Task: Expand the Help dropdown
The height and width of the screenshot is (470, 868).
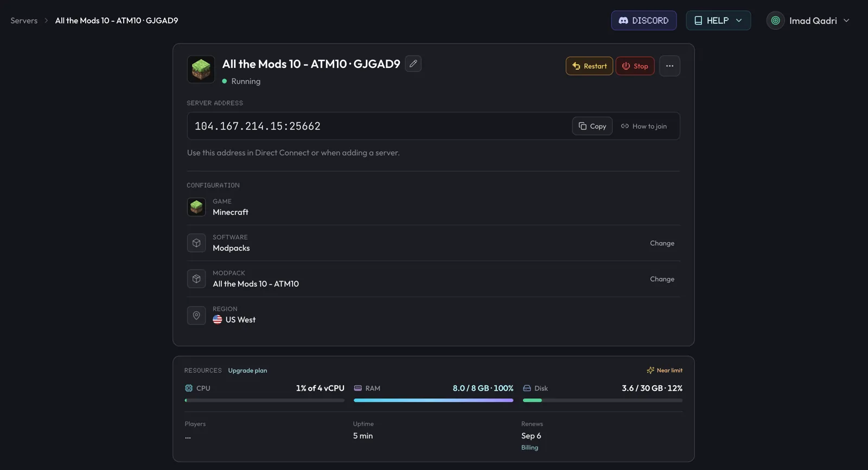Action: point(718,21)
